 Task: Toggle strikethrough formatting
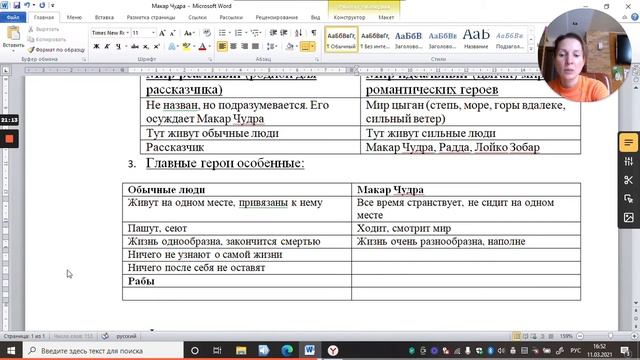pos(135,47)
